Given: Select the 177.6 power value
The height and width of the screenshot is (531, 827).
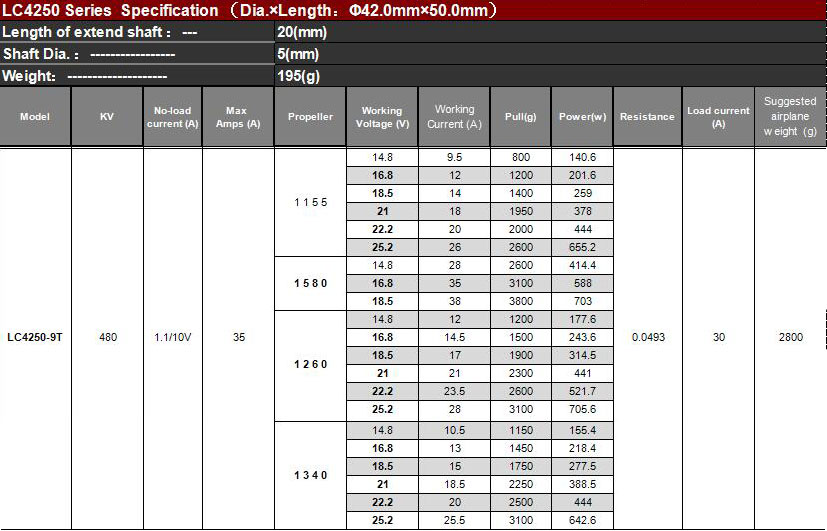Looking at the screenshot, I should [x=582, y=319].
